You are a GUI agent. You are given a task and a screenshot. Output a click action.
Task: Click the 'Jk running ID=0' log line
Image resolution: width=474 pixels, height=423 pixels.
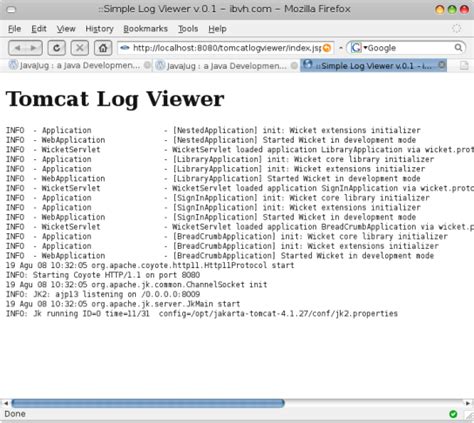pos(202,314)
